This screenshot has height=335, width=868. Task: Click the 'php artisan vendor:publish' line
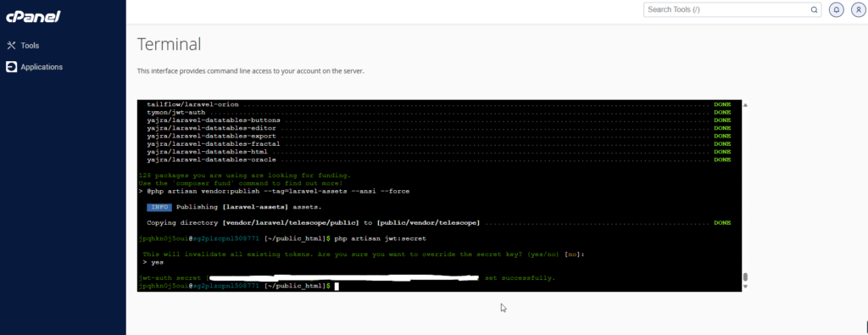click(274, 191)
